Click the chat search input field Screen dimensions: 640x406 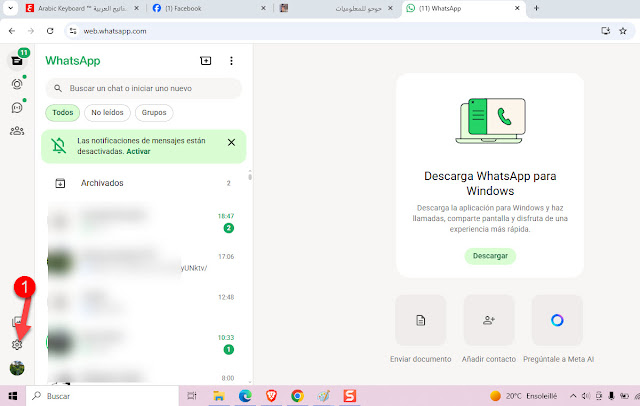pos(150,88)
